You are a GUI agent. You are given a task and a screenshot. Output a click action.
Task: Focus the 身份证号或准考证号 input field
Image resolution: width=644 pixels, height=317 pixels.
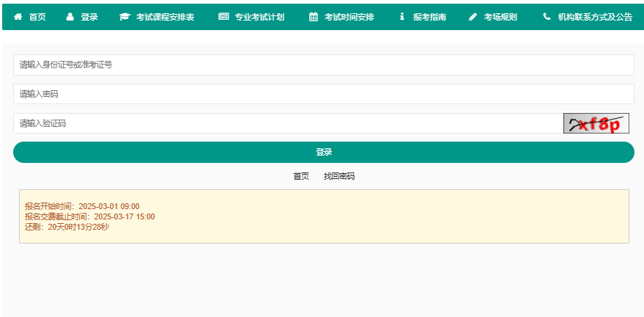click(x=323, y=65)
